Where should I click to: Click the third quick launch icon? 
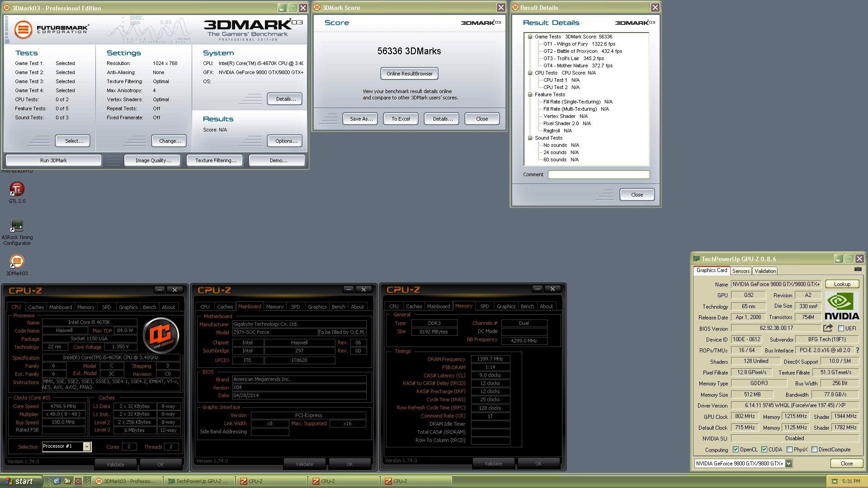pos(78,481)
